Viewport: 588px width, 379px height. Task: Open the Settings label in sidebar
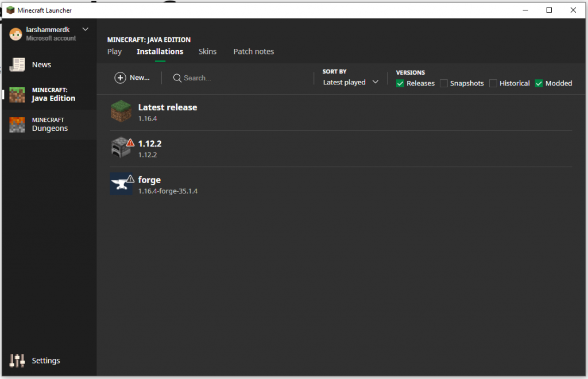46,361
